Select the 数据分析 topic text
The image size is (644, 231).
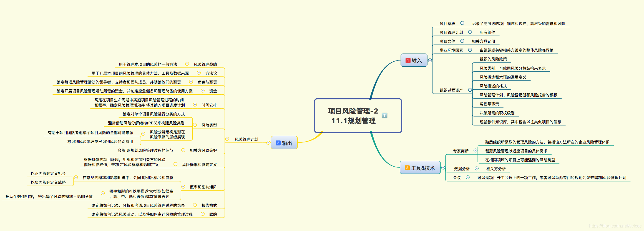[x=462, y=169]
